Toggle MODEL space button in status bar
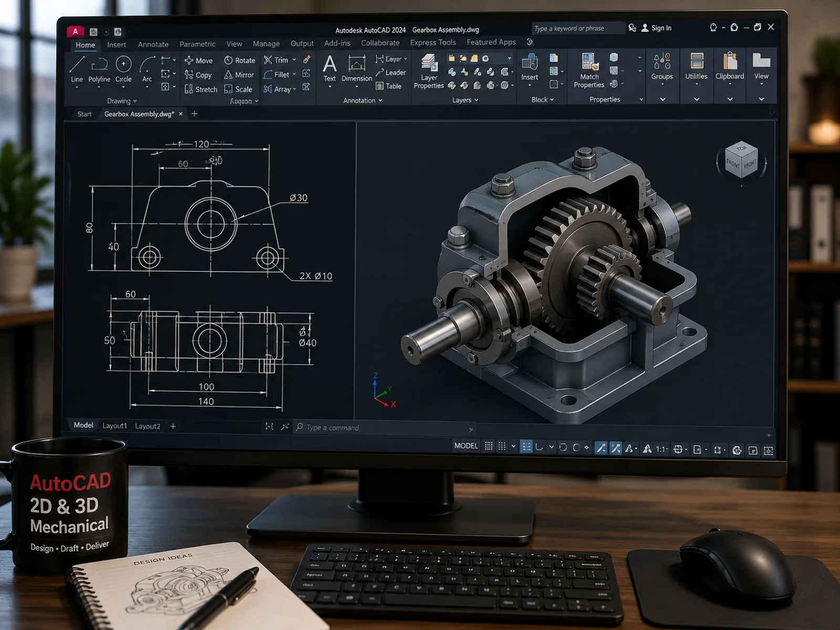 coord(466,446)
